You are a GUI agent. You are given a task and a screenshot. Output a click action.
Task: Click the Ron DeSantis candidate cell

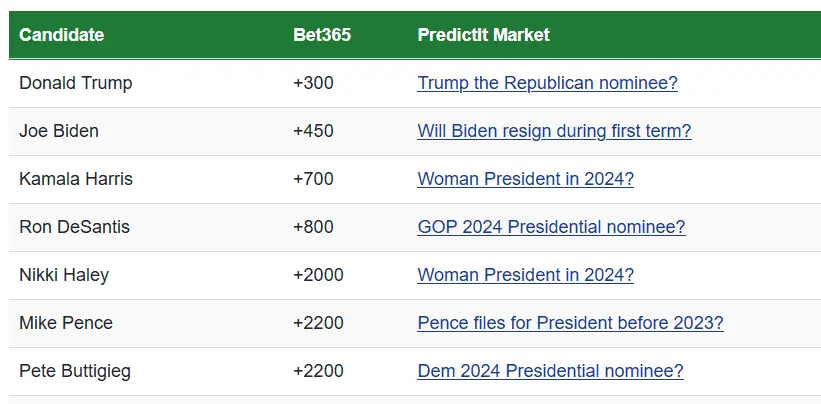click(x=74, y=227)
